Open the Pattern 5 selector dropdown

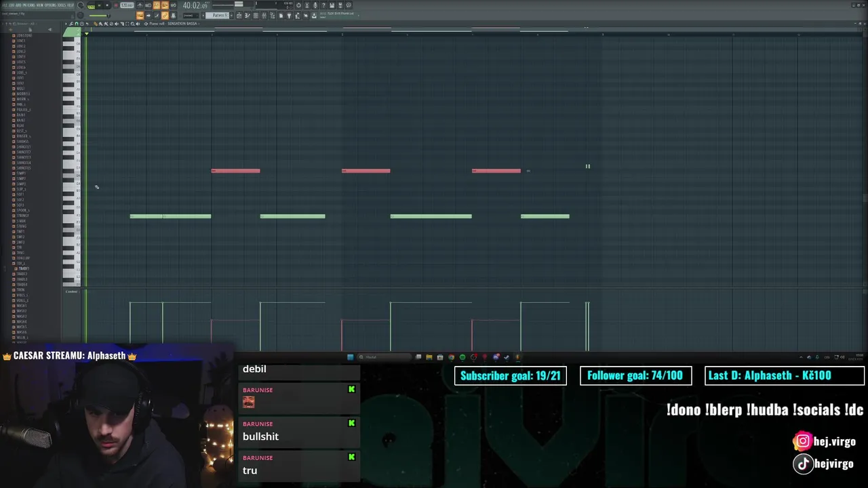[217, 16]
